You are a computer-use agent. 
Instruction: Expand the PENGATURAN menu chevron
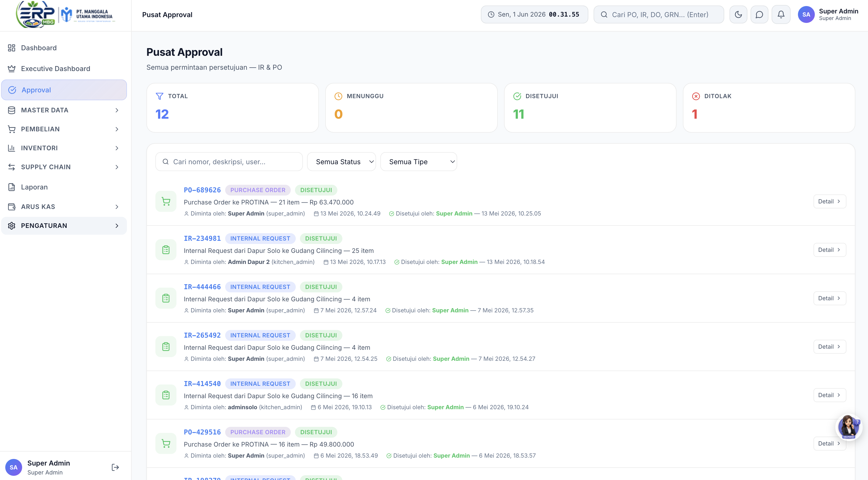click(117, 226)
